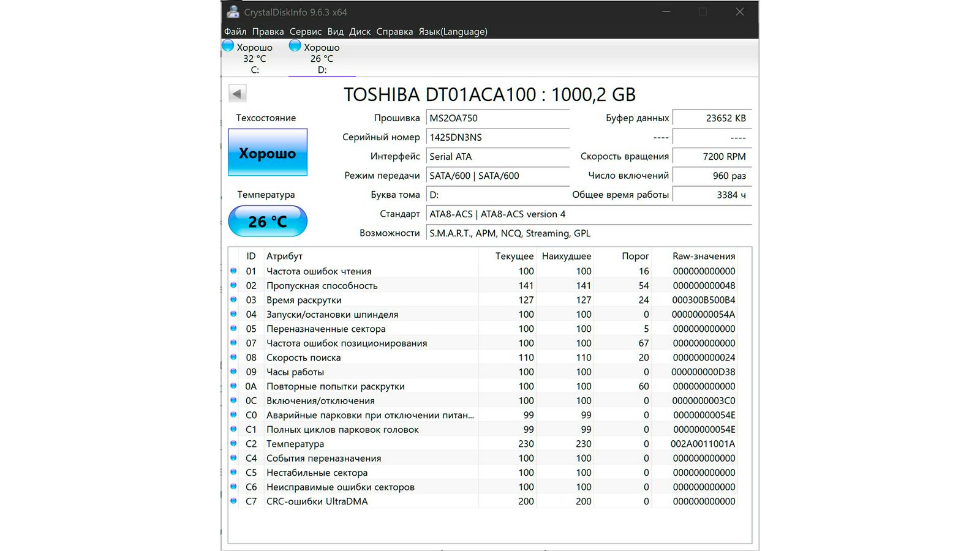This screenshot has width=980, height=551.
Task: Click status dot for attribute 01 read errors
Action: (x=233, y=271)
